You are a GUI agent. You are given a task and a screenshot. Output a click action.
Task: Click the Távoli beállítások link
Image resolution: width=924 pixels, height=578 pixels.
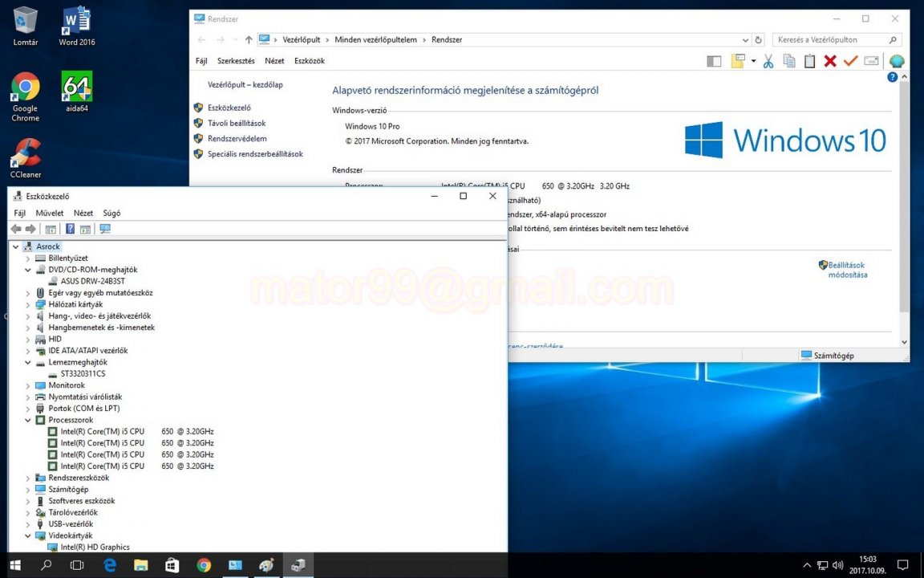tap(237, 124)
